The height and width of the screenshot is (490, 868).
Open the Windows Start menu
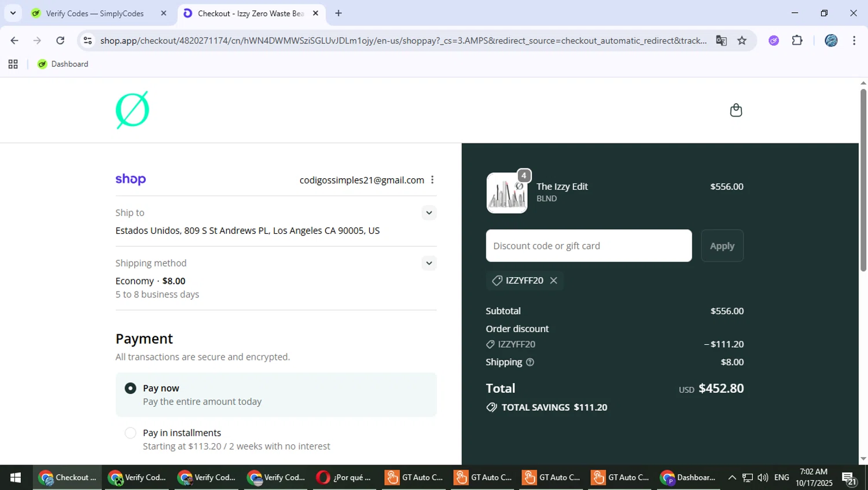[16, 477]
